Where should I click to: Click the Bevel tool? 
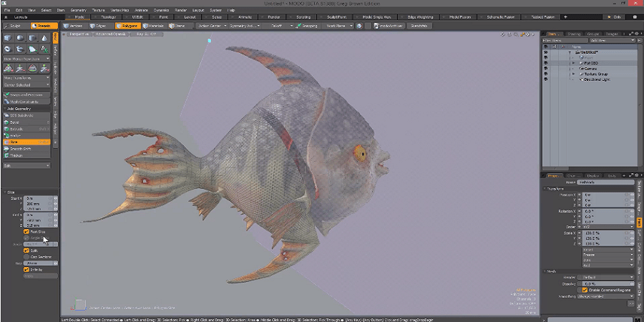tap(26, 122)
